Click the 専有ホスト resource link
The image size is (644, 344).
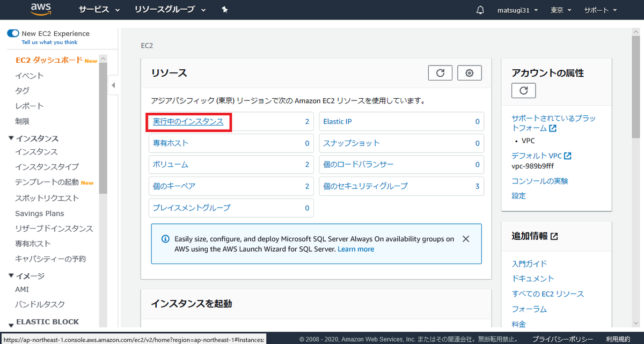pos(171,143)
